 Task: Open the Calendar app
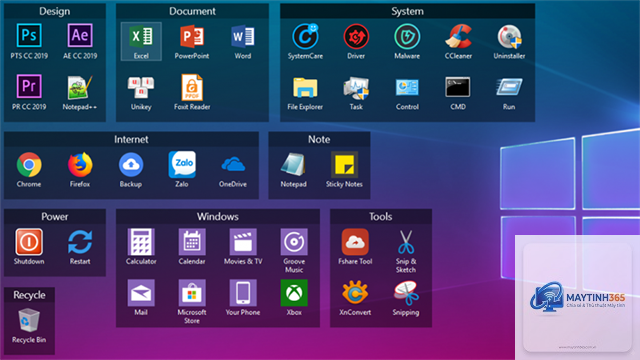[x=192, y=242]
